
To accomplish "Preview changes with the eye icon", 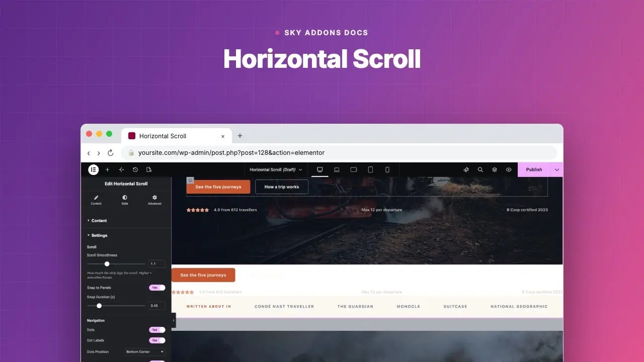I will tap(509, 169).
